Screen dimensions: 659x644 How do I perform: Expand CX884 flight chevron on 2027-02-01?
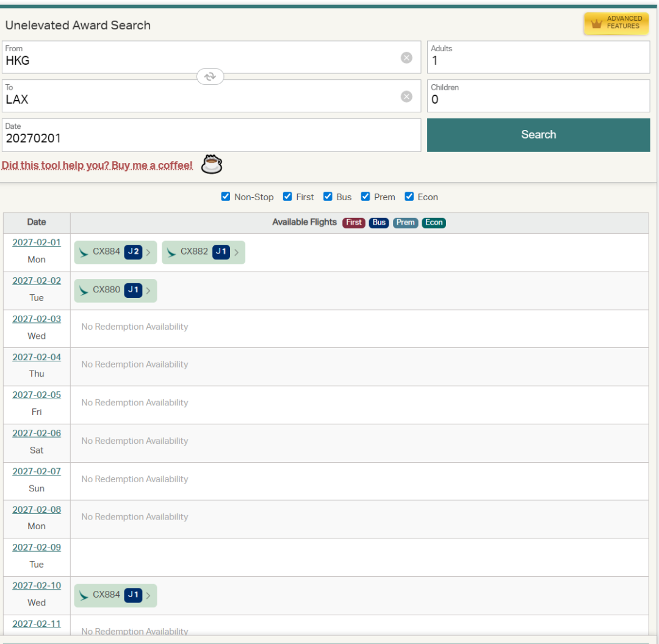pyautogui.click(x=148, y=253)
